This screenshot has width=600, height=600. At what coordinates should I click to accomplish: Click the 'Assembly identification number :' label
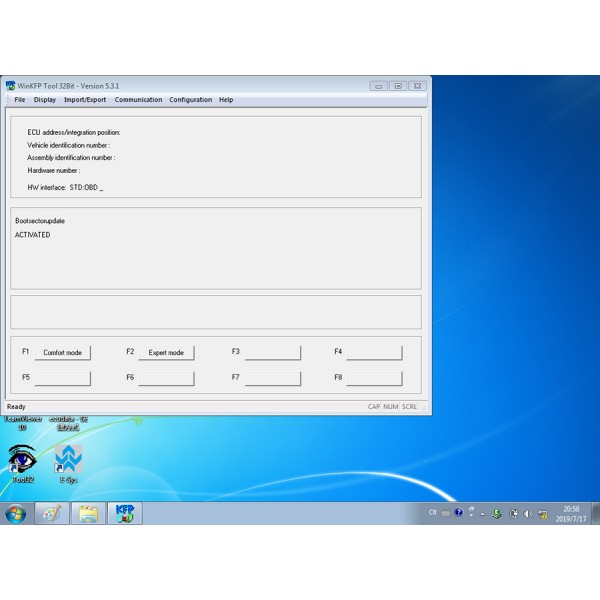coord(71,158)
